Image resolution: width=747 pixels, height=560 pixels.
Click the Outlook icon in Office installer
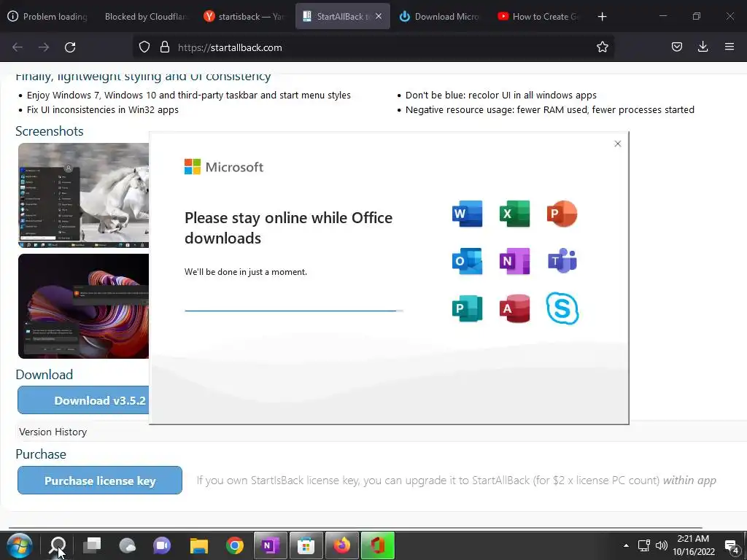click(x=467, y=261)
